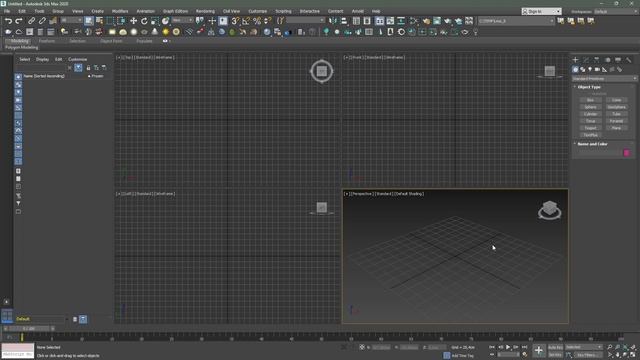Click the Maximize Viewport toggle

point(633,355)
